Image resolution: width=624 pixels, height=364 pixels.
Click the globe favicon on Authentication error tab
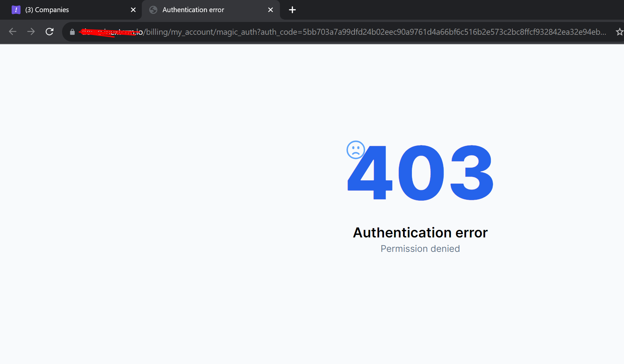point(153,10)
